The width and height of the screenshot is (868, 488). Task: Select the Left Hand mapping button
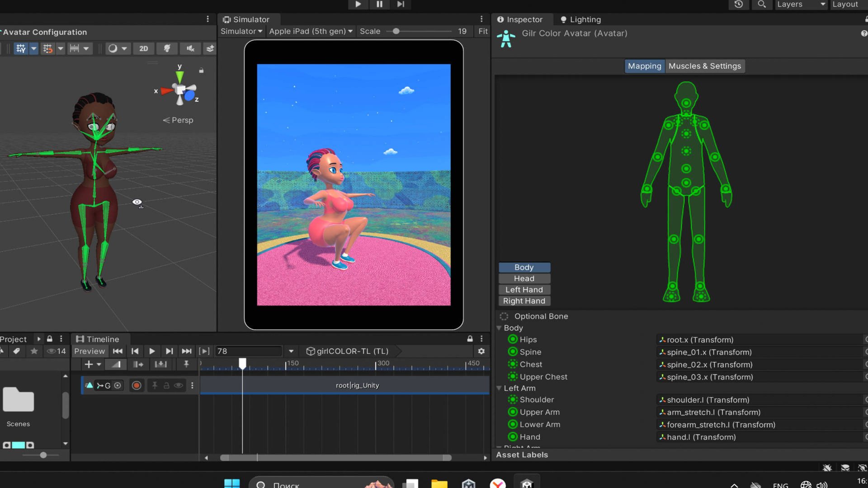click(524, 290)
